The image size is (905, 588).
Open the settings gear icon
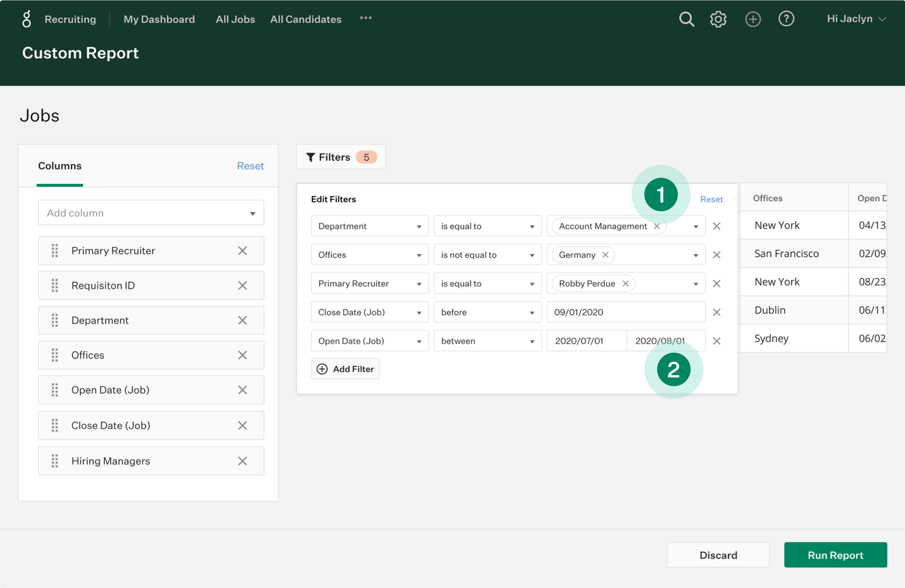click(x=718, y=19)
